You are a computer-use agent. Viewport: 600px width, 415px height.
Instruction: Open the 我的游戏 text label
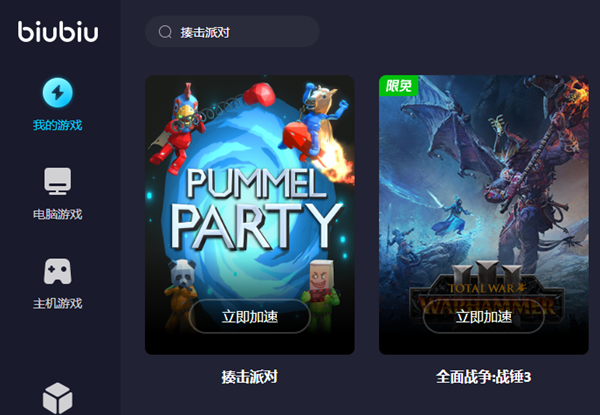point(57,125)
